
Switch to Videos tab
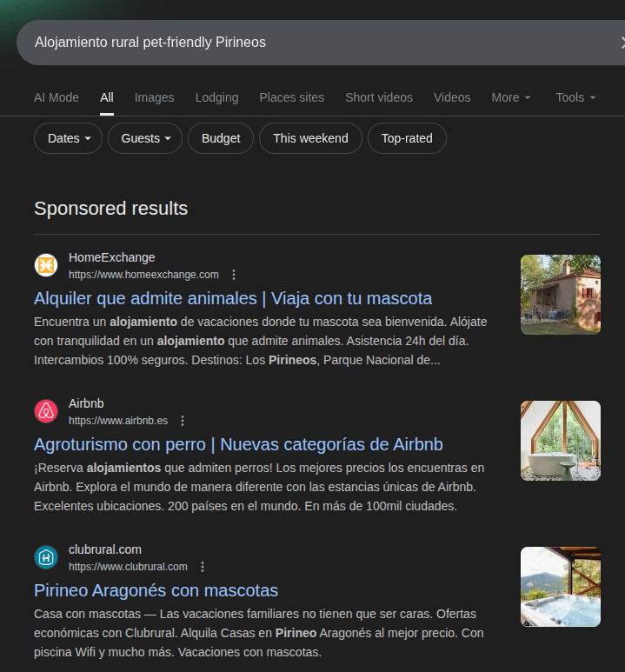coord(452,97)
